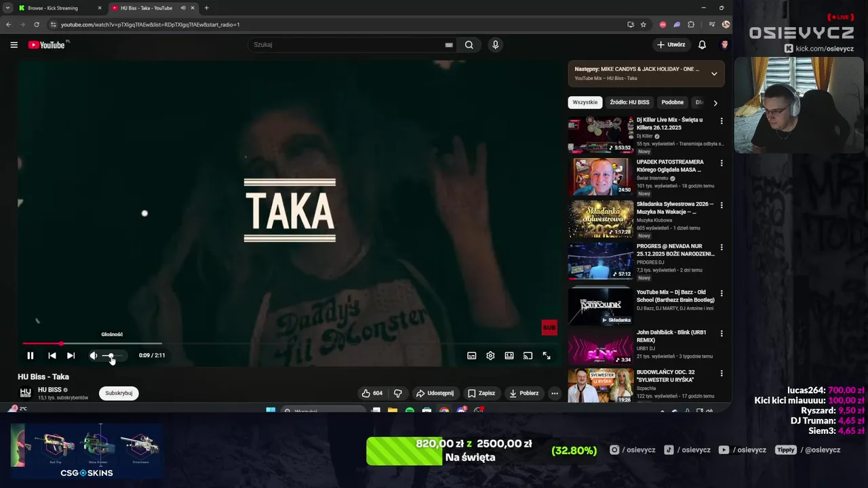Mute the tab via its speaker icon

[183, 8]
